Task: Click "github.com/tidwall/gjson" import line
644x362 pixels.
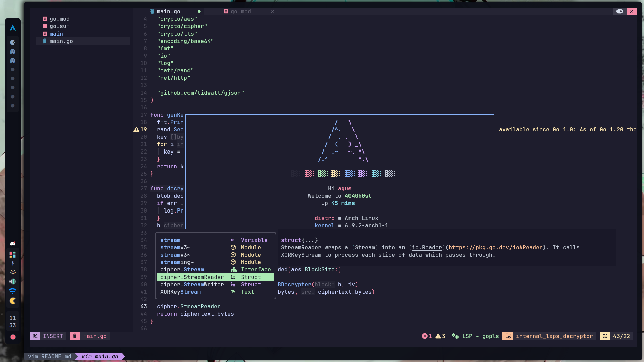Action: tap(201, 93)
